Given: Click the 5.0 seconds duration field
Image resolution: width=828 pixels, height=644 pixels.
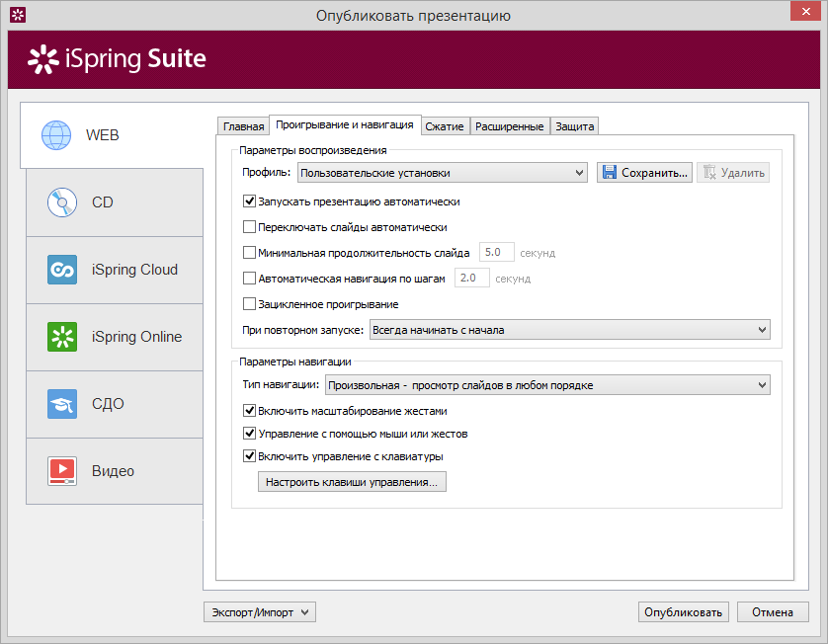Looking at the screenshot, I should point(496,252).
